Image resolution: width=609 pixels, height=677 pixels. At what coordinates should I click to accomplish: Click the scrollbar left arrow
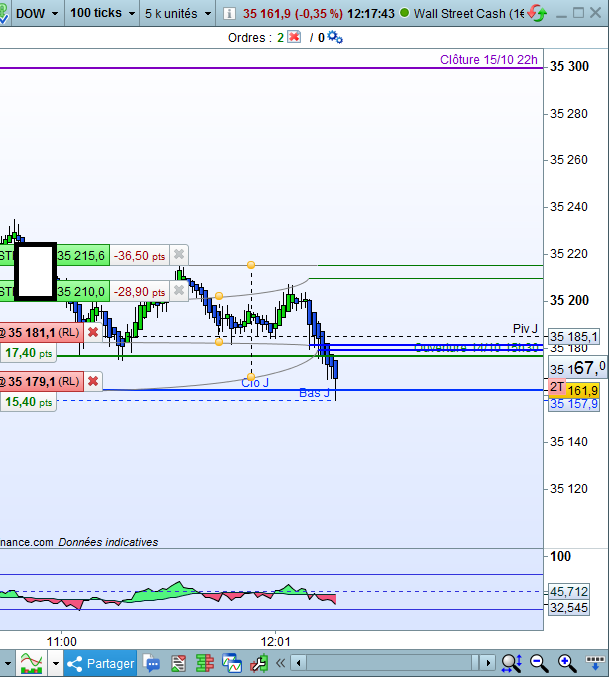point(298,662)
